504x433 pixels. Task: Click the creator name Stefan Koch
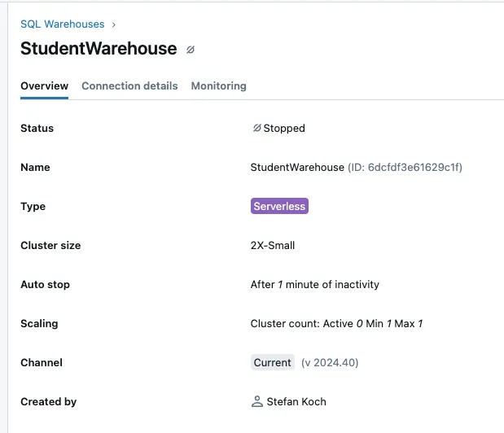pyautogui.click(x=296, y=401)
